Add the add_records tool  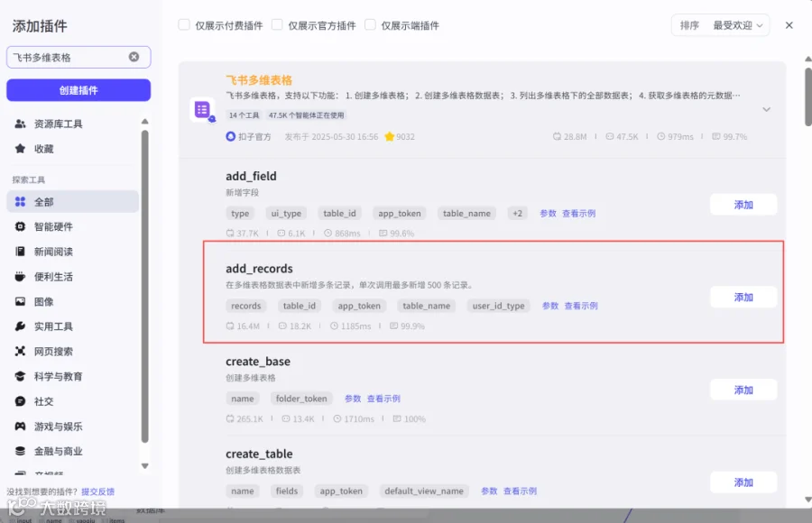743,298
